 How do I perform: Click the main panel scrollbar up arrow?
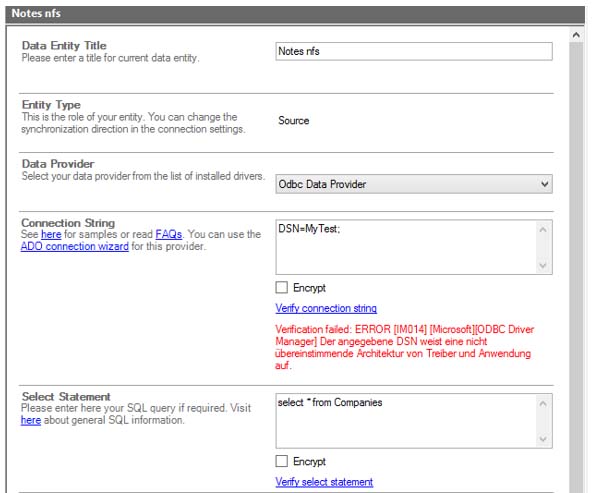click(576, 35)
